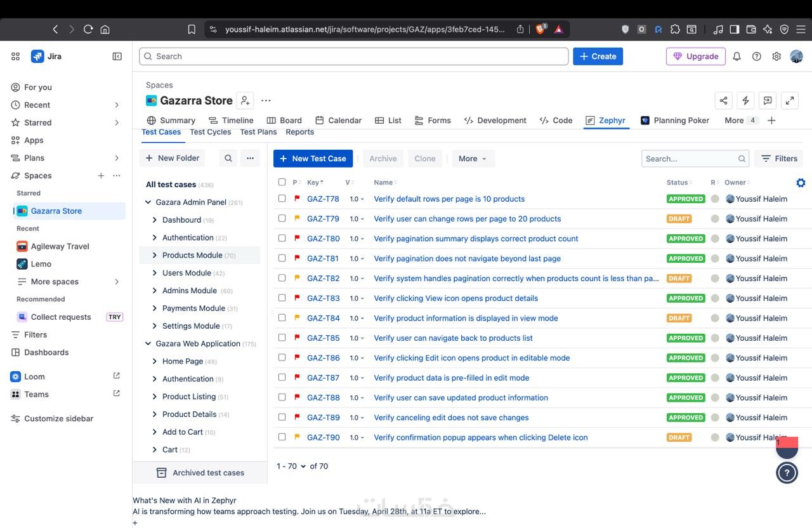Click the floating question mark help button
Viewport: 812px width, 528px height.
click(787, 473)
